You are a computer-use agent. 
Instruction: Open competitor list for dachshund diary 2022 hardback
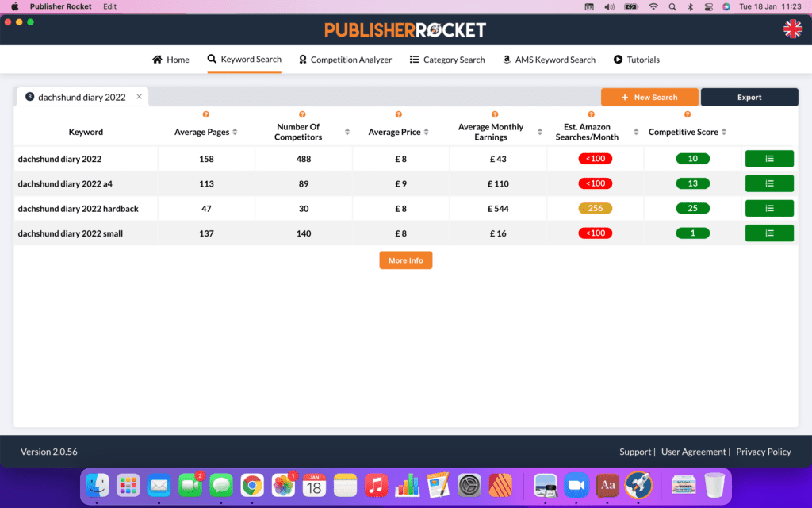click(x=769, y=209)
